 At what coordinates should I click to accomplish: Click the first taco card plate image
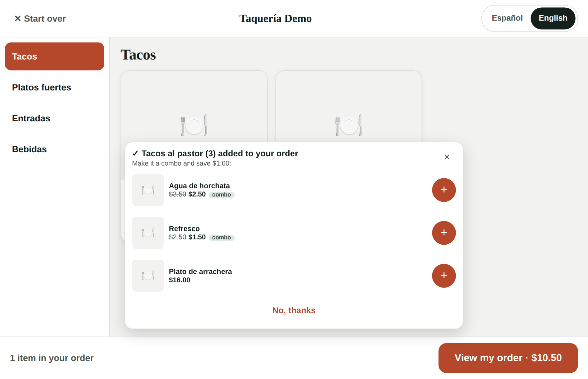coord(194,125)
